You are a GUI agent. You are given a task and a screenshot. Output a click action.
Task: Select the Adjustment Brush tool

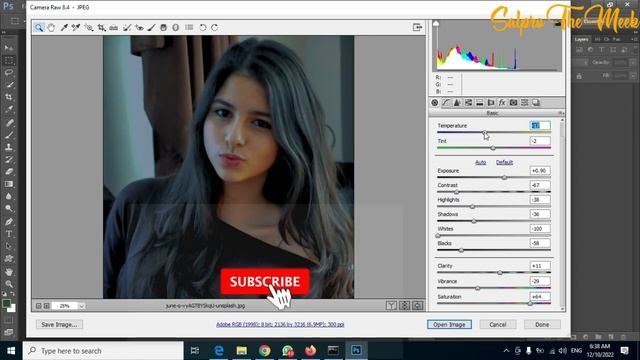pyautogui.click(x=151, y=27)
